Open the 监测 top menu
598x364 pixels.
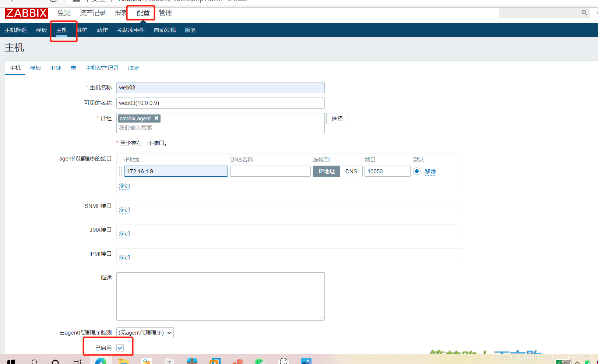[x=64, y=13]
